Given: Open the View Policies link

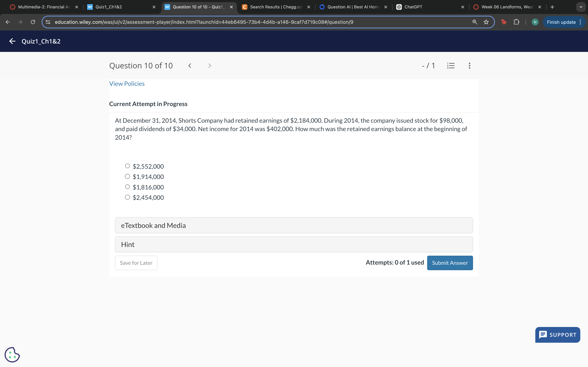Looking at the screenshot, I should click(x=127, y=84).
